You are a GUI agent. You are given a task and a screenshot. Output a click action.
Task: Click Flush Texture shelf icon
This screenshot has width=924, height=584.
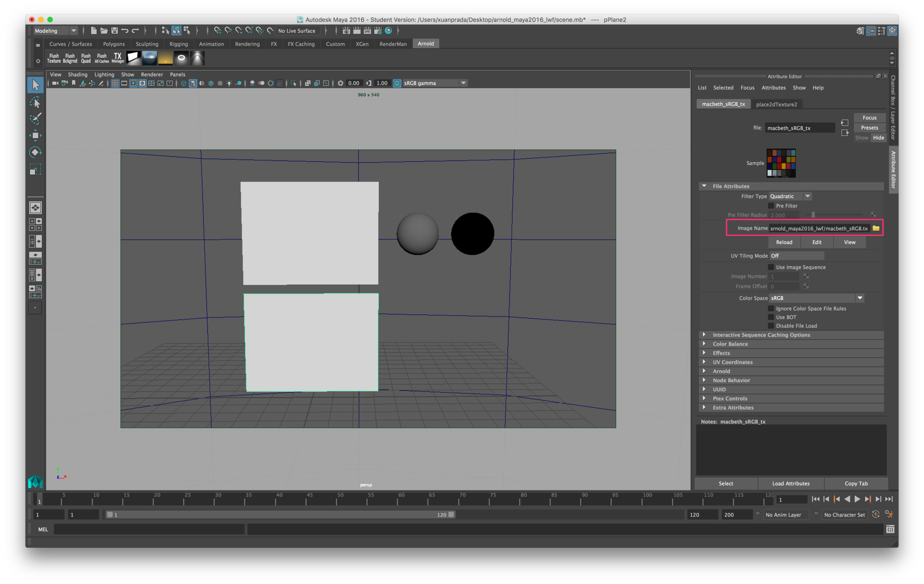[x=54, y=58]
